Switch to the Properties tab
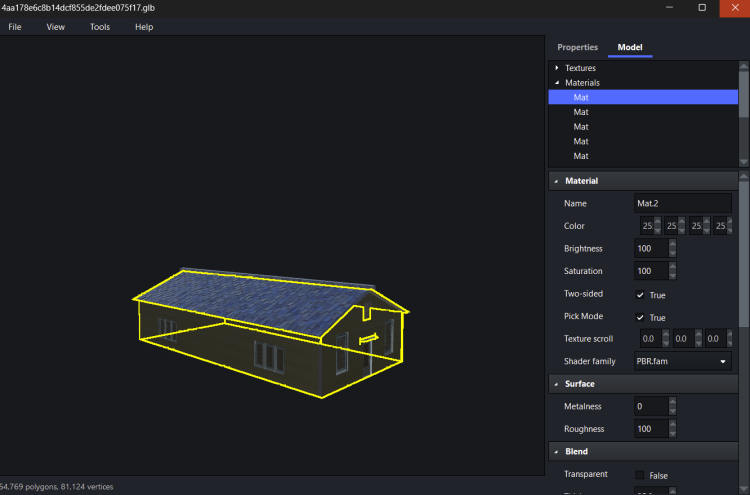750x495 pixels. 577,47
